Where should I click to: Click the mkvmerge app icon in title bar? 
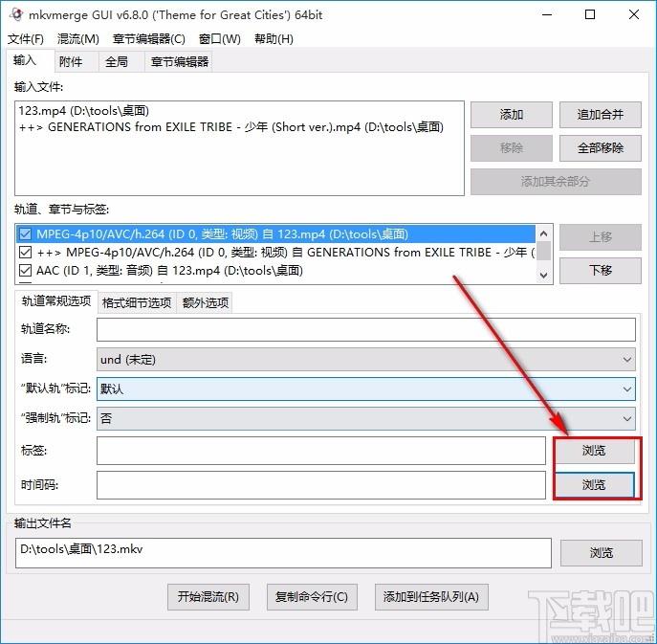(x=16, y=14)
